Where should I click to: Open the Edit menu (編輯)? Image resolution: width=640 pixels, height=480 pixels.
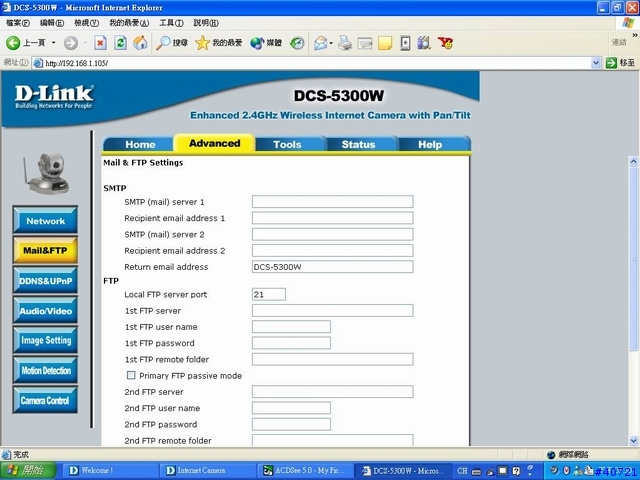click(x=51, y=23)
